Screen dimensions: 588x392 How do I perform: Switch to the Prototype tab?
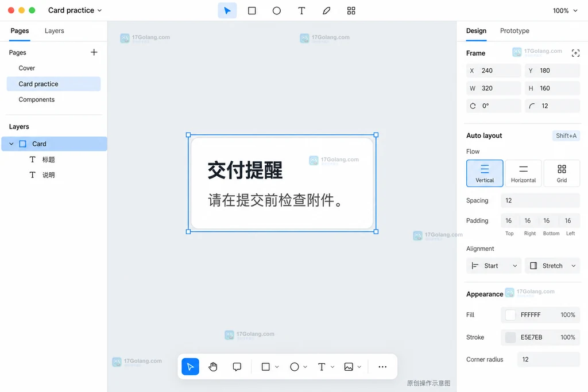tap(514, 31)
